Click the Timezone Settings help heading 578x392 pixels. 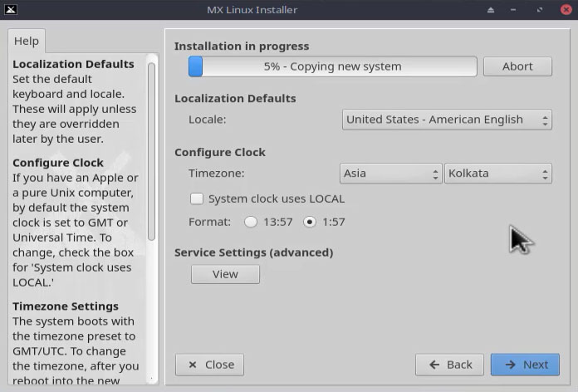(66, 306)
